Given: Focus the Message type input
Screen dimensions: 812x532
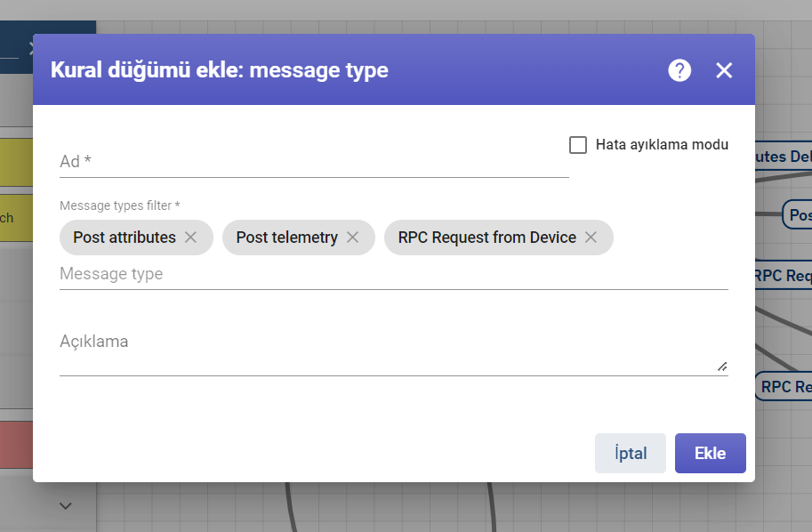Looking at the screenshot, I should 394,273.
